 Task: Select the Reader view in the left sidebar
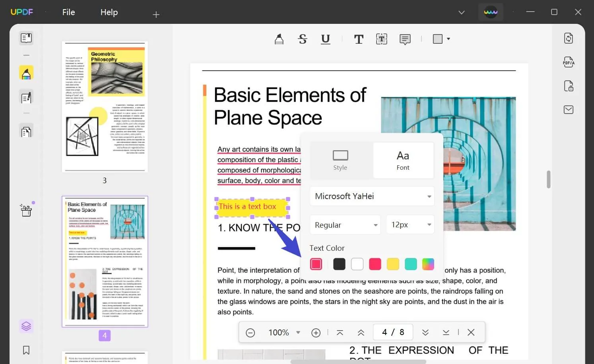[x=26, y=38]
